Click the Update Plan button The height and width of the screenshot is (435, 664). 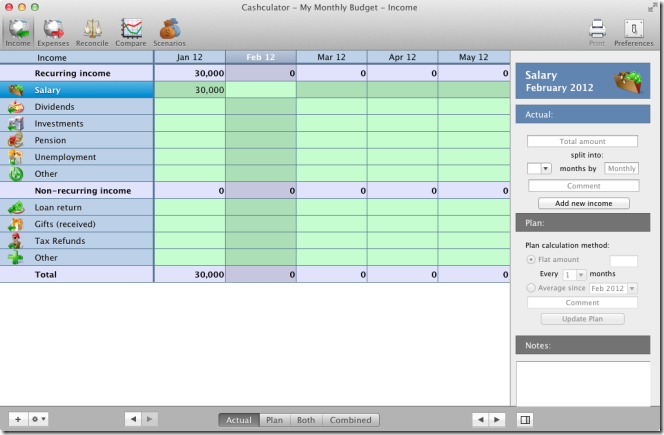582,319
